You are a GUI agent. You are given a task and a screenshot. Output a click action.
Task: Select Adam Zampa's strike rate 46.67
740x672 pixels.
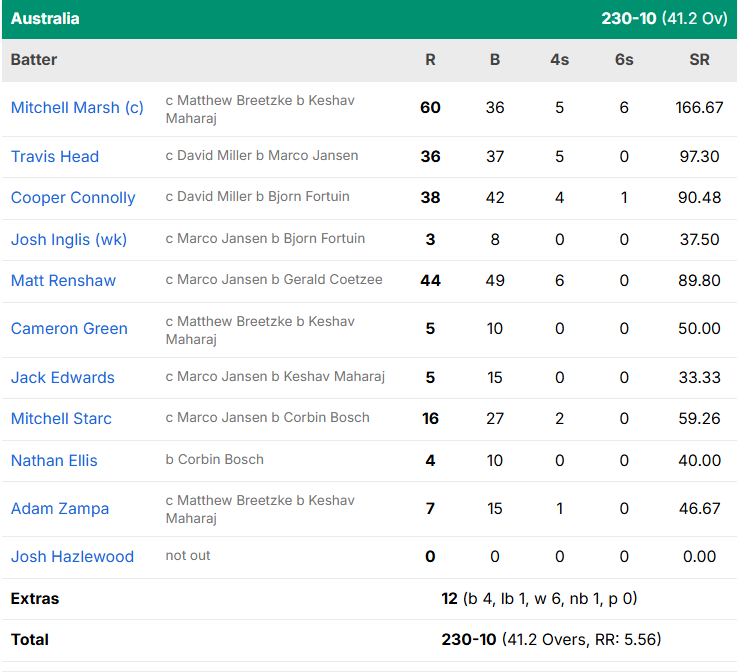(699, 509)
